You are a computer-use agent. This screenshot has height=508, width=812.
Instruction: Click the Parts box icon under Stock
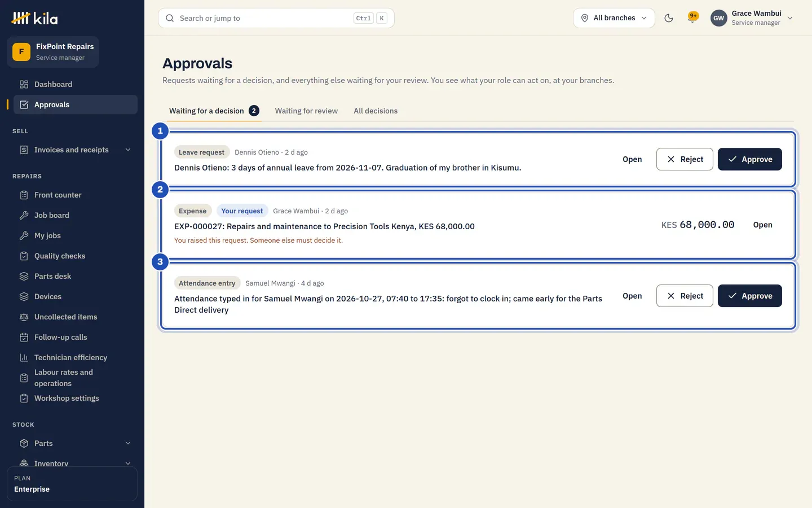tap(24, 443)
